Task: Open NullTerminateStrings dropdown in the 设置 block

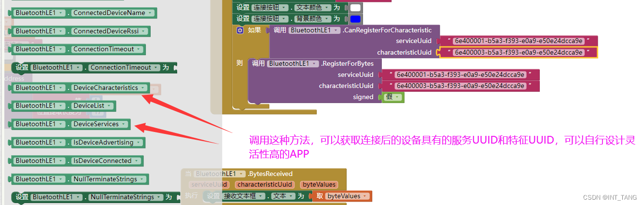Action: tap(126, 197)
